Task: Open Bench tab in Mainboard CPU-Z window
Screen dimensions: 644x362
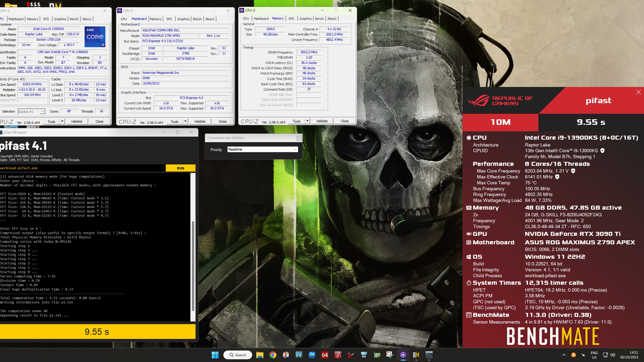Action: tap(197, 19)
